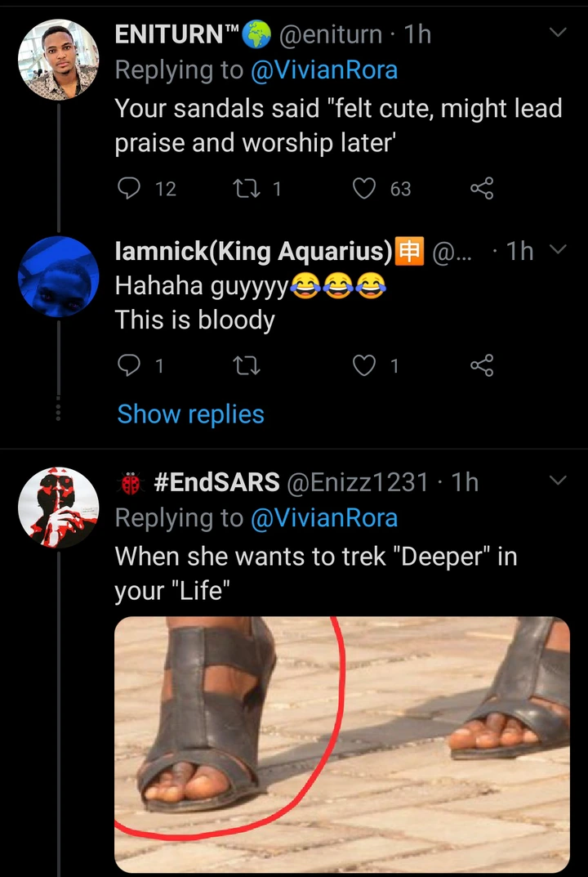Open ENITURN tweet options chevron
Image resolution: width=588 pixels, height=877 pixels.
[x=557, y=34]
